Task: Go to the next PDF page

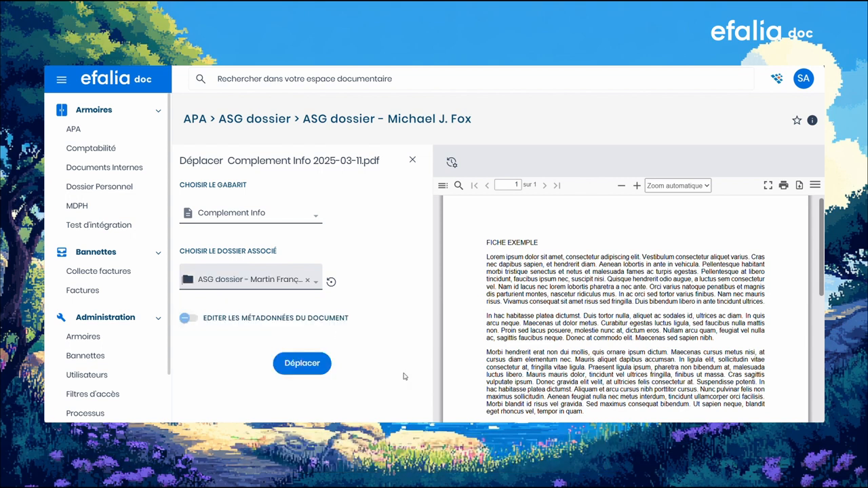Action: tap(545, 185)
